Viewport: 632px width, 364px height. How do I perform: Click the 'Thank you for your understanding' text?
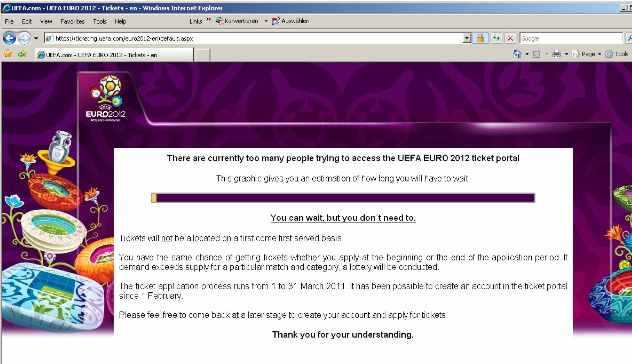[343, 334]
